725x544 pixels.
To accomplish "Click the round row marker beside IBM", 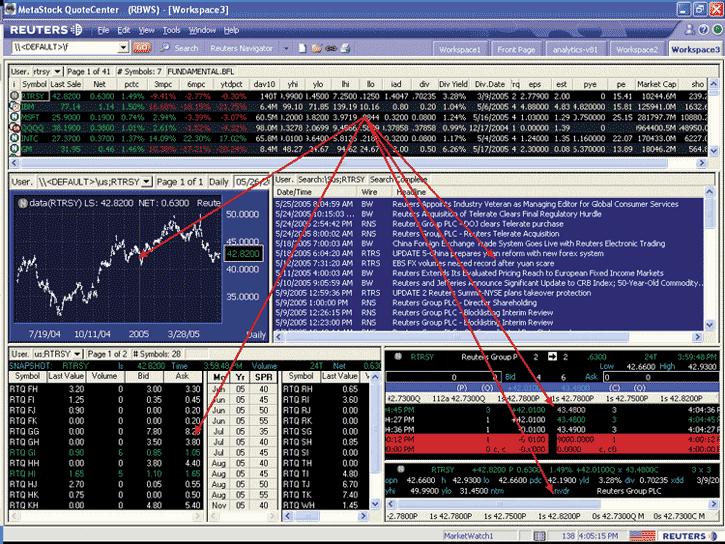I will pos(14,107).
